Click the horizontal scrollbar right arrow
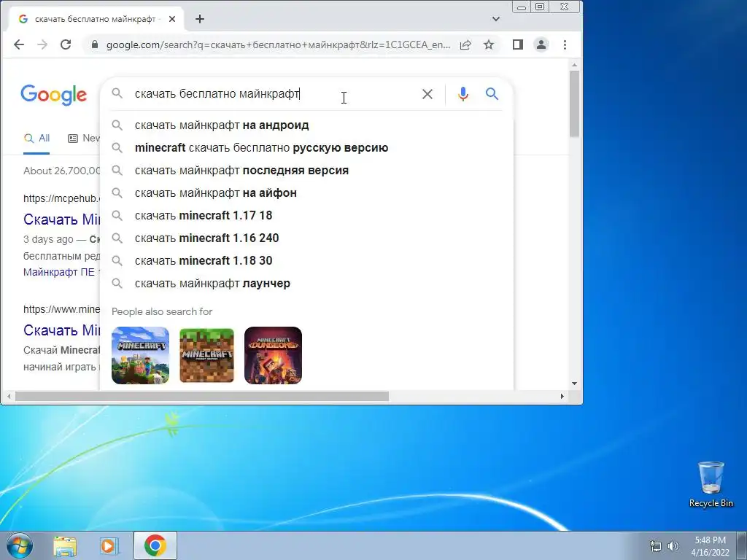Viewport: 747px width, 560px height. [562, 396]
